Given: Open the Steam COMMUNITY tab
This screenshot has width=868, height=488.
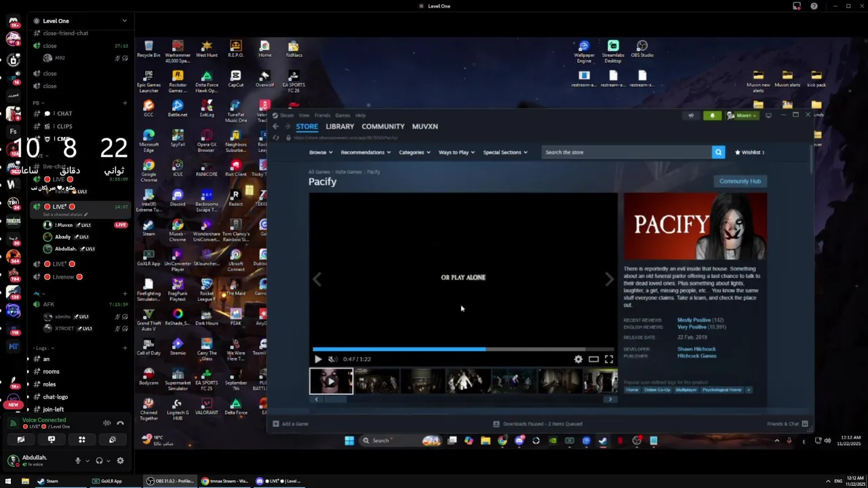Looking at the screenshot, I should click(383, 126).
